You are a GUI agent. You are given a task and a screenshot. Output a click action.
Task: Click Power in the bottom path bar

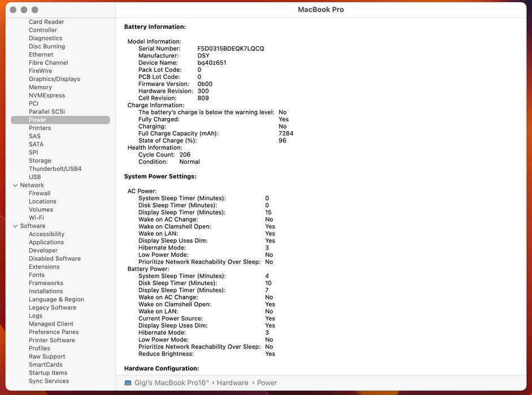coord(267,383)
